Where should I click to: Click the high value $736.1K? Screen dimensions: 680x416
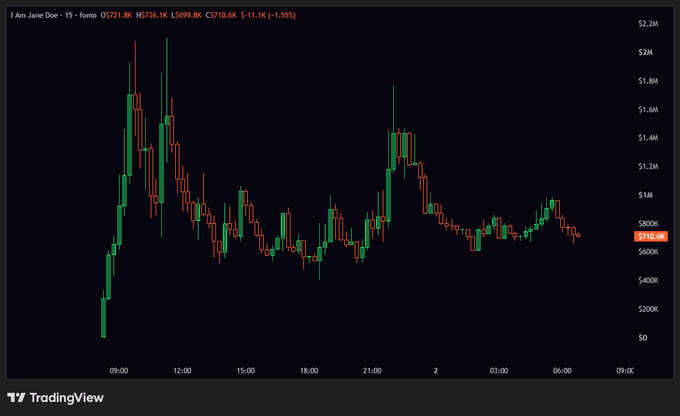pos(154,15)
